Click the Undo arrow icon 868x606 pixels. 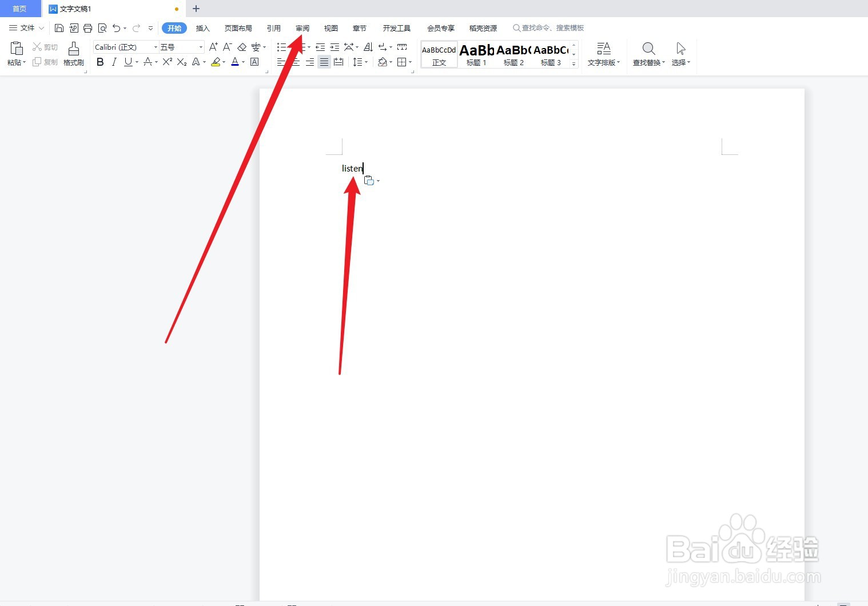coord(117,28)
